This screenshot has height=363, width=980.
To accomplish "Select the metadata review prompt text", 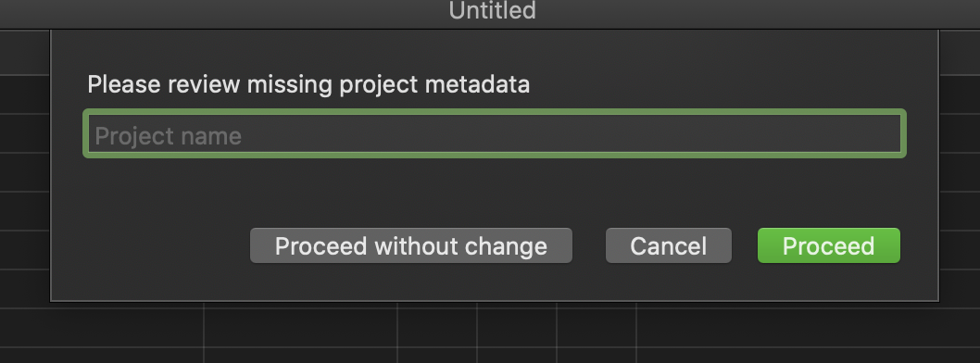I will (x=308, y=84).
